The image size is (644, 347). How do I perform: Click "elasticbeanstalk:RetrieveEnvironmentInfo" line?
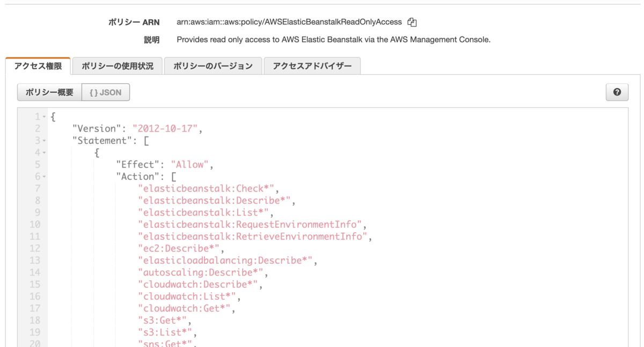(x=253, y=236)
